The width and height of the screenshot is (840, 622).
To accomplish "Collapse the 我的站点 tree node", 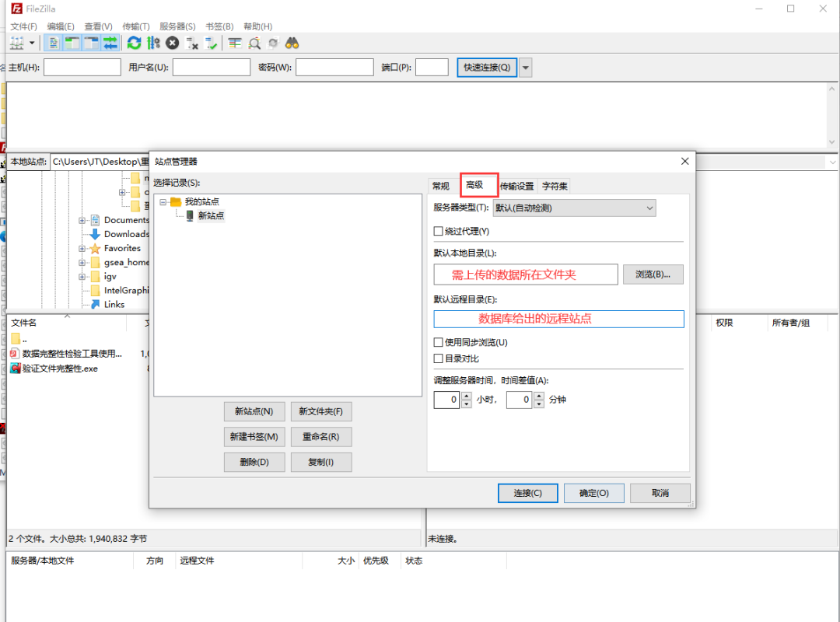I will pyautogui.click(x=163, y=202).
